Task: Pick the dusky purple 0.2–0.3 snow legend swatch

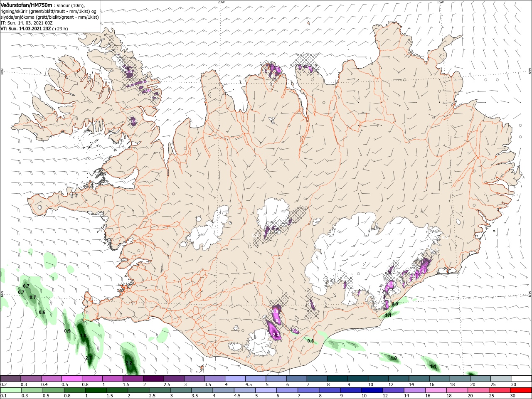Action: 10,379
